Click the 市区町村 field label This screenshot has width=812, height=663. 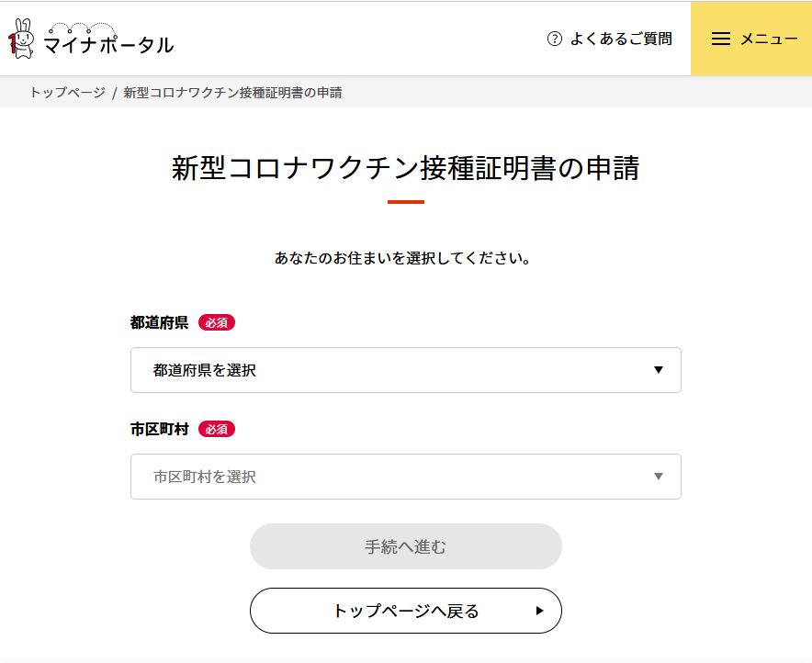(160, 429)
